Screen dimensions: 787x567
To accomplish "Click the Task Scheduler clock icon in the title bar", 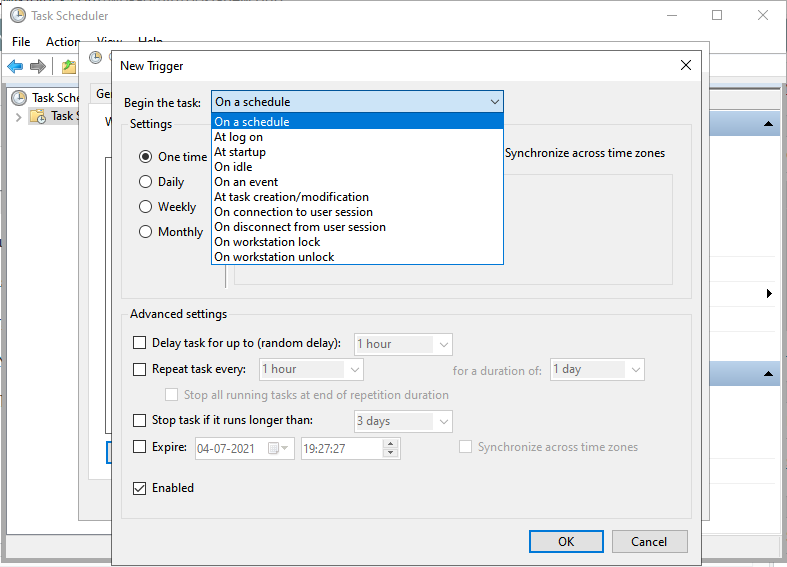I will pyautogui.click(x=18, y=15).
